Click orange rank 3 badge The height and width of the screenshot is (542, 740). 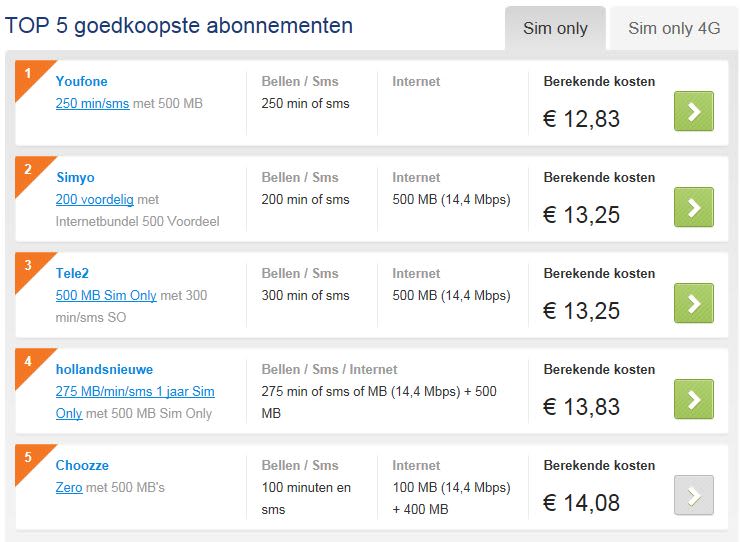29,267
